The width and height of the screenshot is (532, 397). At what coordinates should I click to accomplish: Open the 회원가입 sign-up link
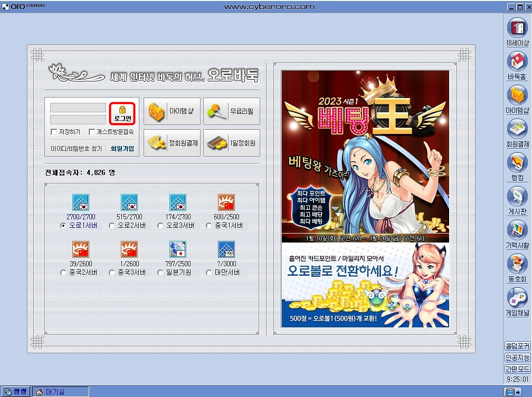click(122, 149)
